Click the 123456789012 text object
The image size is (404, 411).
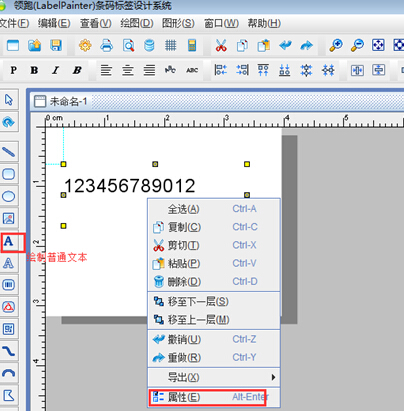(130, 186)
